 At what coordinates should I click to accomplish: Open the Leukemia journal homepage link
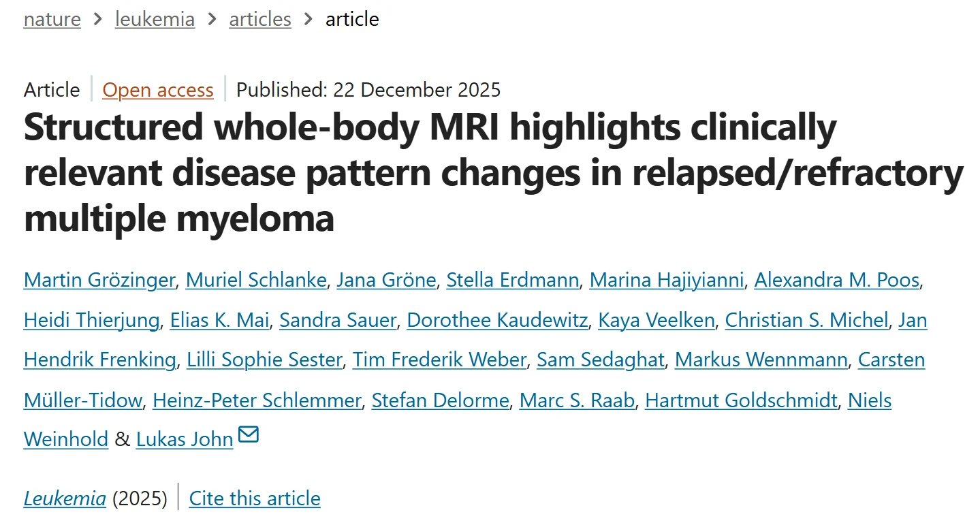65,498
